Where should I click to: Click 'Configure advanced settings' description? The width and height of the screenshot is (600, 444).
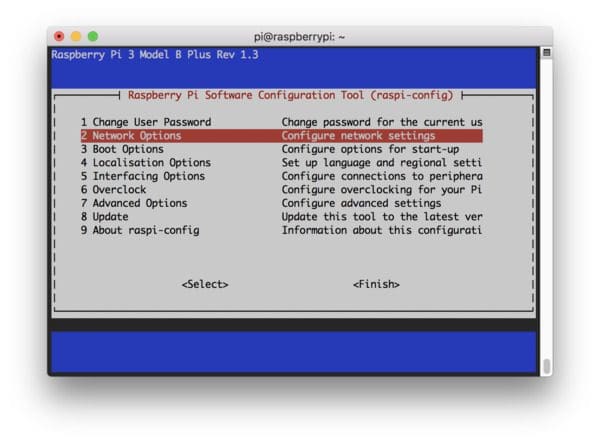(x=362, y=203)
